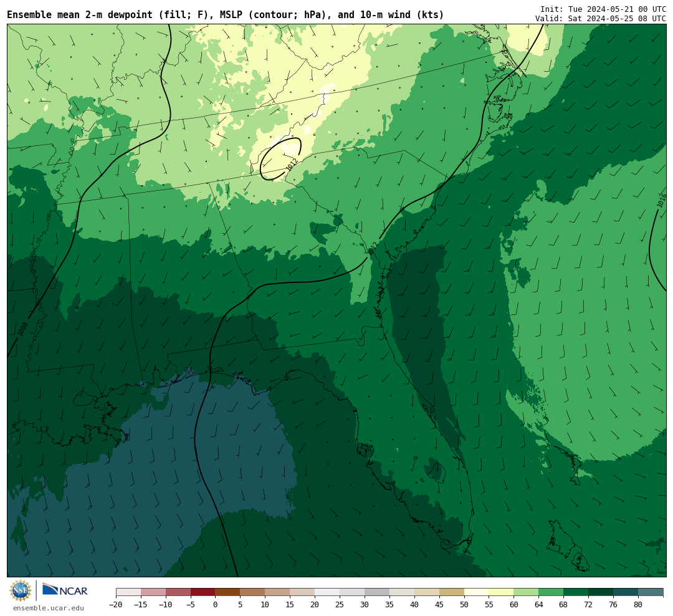The height and width of the screenshot is (616, 673).
Task: Pick the legend swatch between -20 and -15
Action: click(x=128, y=592)
